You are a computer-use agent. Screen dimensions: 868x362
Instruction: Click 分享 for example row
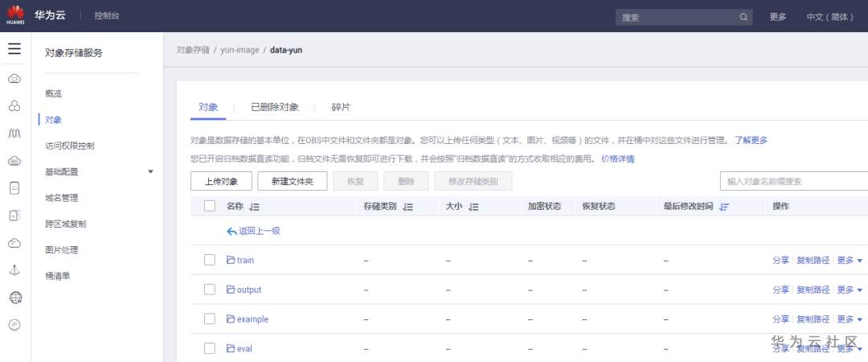(781, 319)
